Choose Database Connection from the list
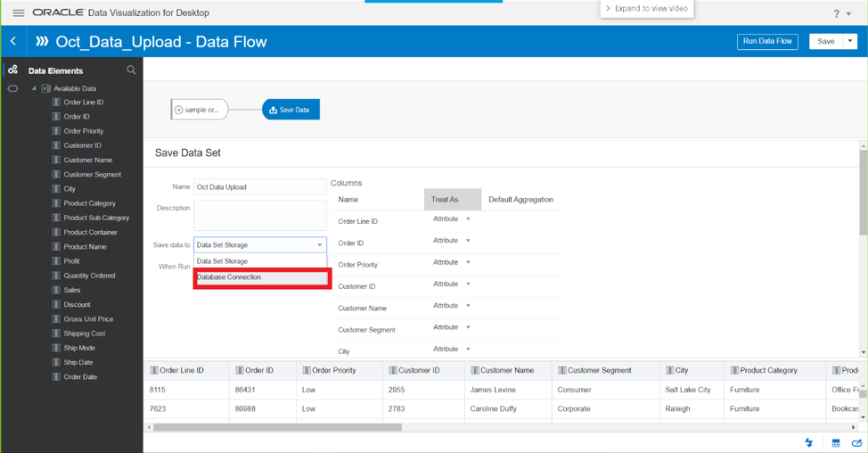The height and width of the screenshot is (453, 868). (x=262, y=277)
